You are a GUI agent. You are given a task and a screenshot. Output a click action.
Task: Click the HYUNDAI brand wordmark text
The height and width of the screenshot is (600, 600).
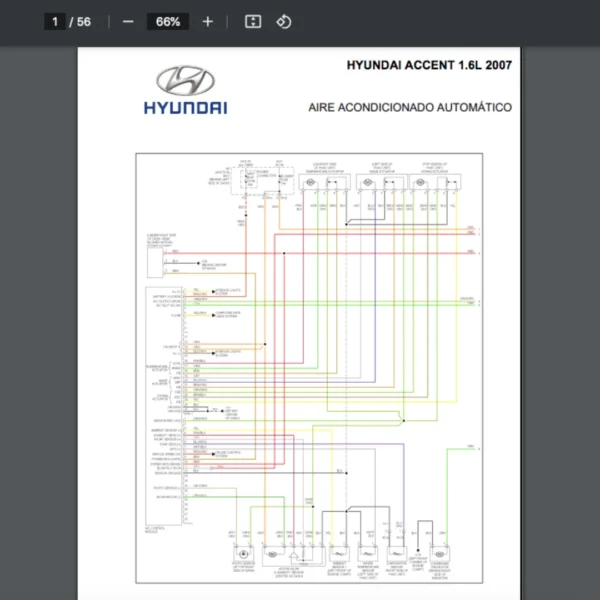(x=185, y=108)
